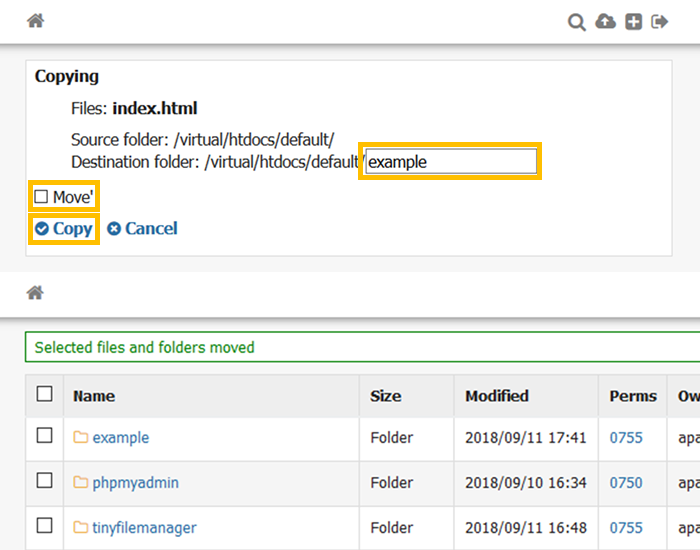Image resolution: width=700 pixels, height=550 pixels.
Task: Click the cloud upload icon
Action: [x=605, y=22]
